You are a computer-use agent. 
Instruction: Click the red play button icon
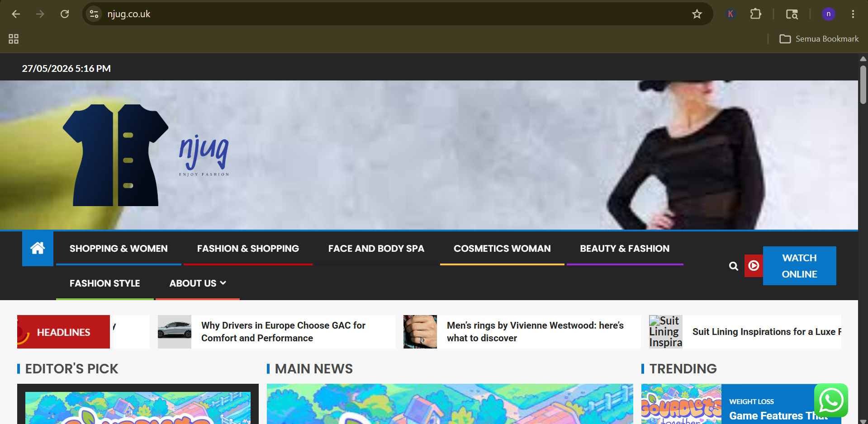click(x=754, y=266)
